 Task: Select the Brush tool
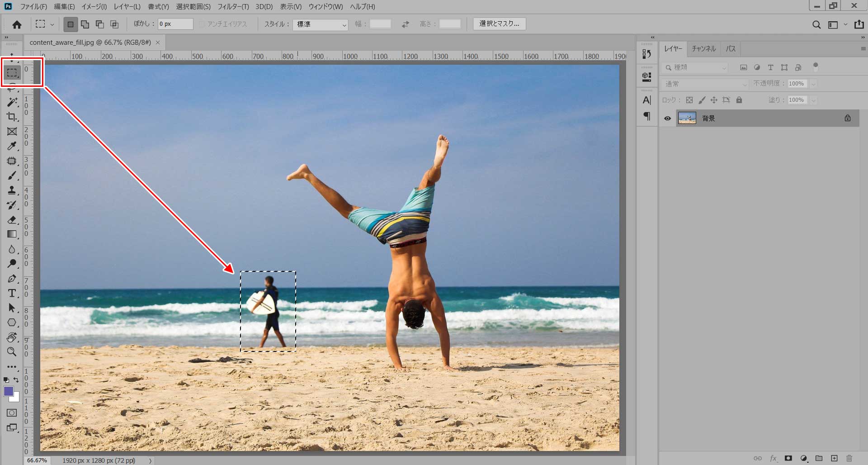click(12, 176)
